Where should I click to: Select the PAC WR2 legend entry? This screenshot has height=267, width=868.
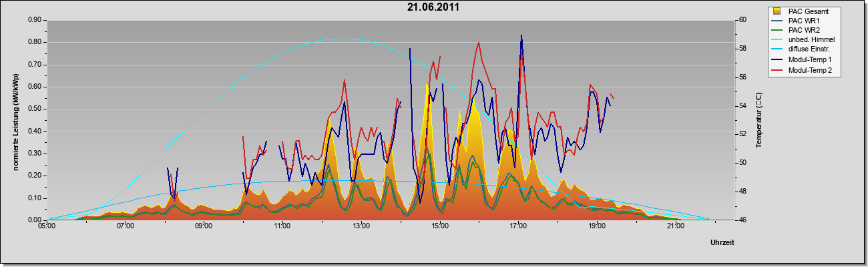tap(804, 30)
